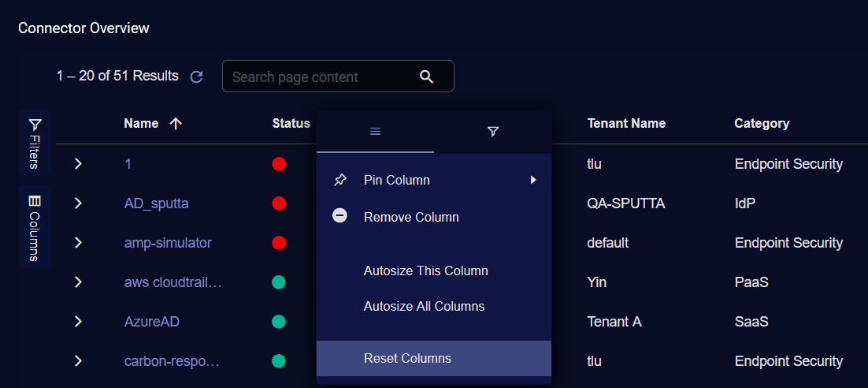
Task: Focus the Search page content field
Action: [x=319, y=76]
